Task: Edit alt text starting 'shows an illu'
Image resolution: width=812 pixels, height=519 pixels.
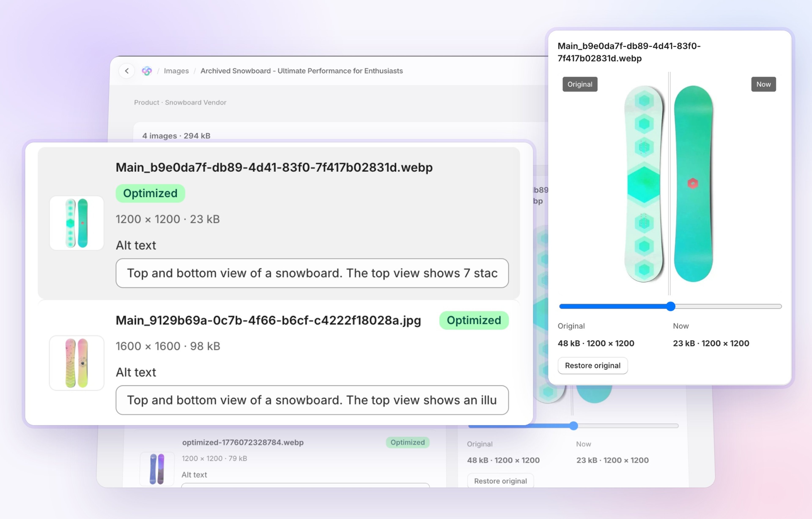Action: pos(312,400)
